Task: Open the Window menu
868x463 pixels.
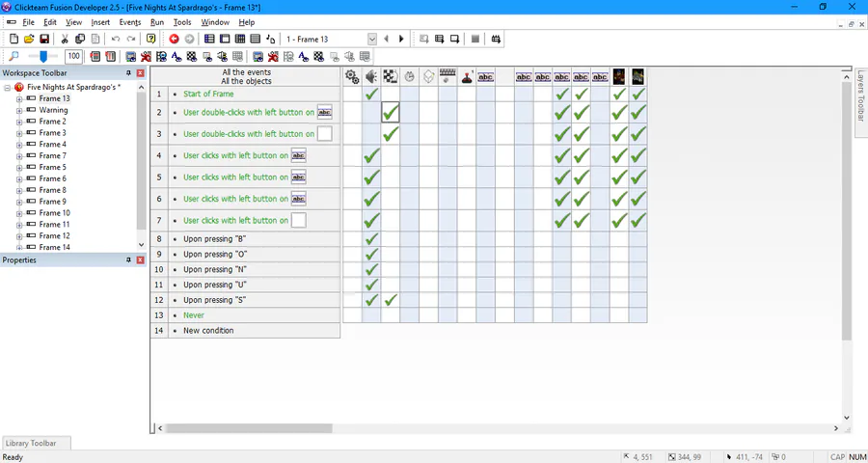Action: pos(215,23)
